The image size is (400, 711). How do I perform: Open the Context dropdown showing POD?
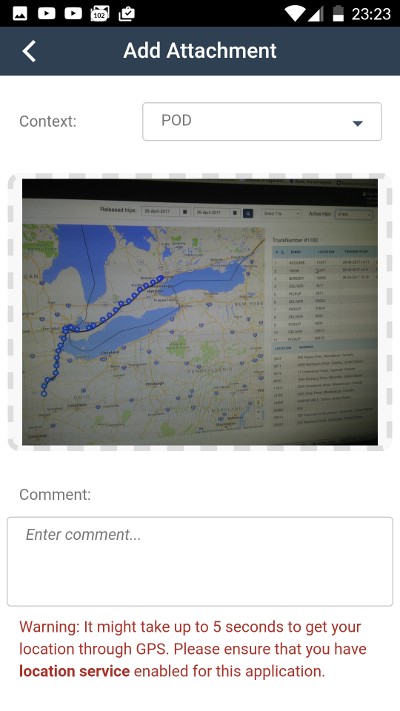click(262, 122)
